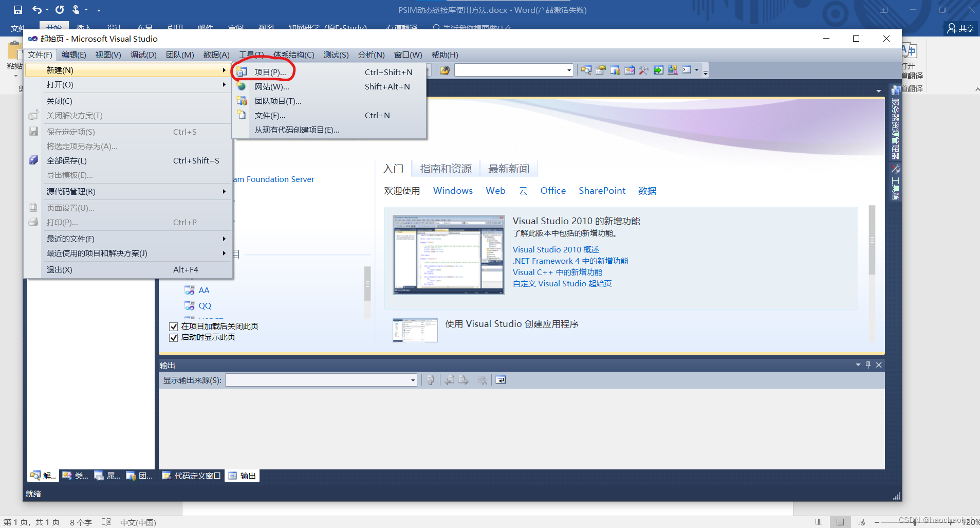Open the 帮助(H) menu
This screenshot has height=528, width=980.
(x=445, y=54)
